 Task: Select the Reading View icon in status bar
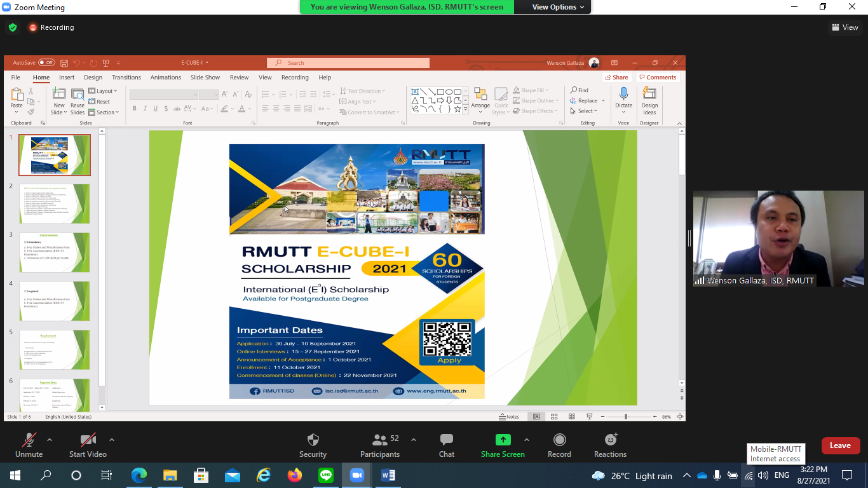(572, 417)
